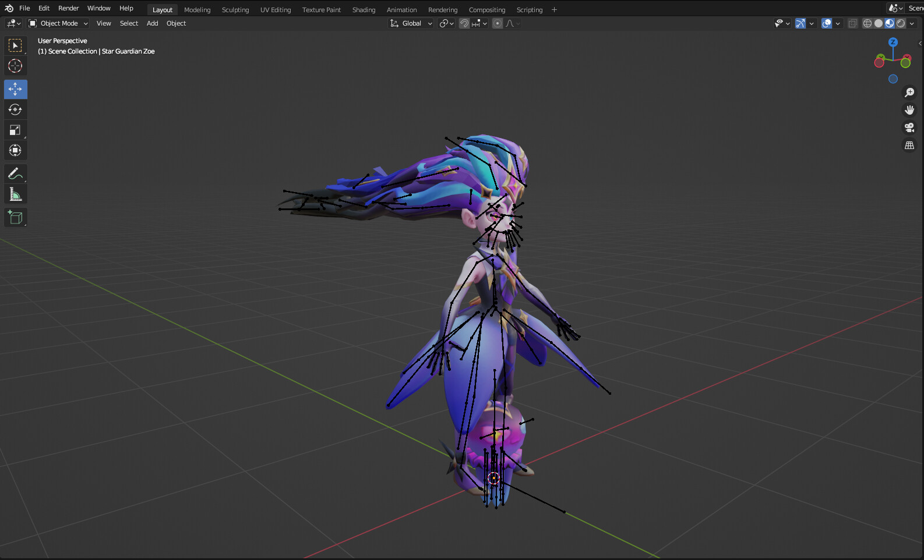924x560 pixels.
Task: Expand the shading options dropdown arrow
Action: coord(912,23)
